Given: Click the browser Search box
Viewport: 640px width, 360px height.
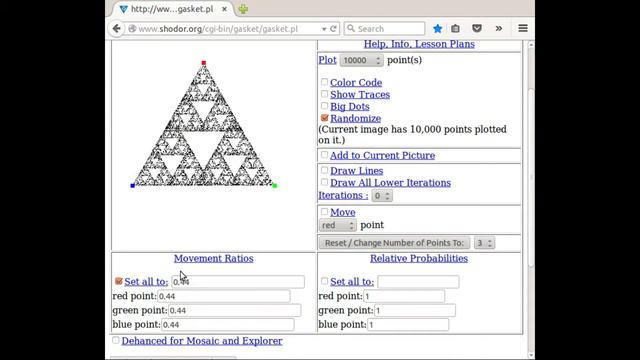Looking at the screenshot, I should tap(384, 29).
